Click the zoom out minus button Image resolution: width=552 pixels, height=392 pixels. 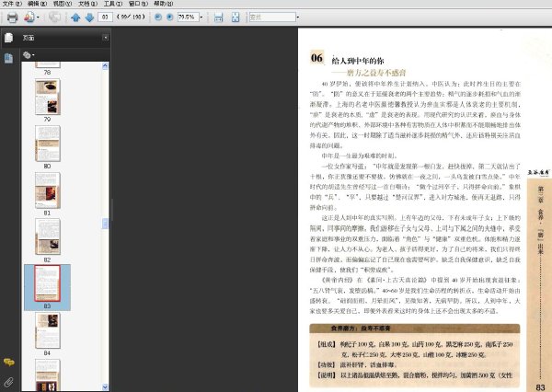click(158, 17)
